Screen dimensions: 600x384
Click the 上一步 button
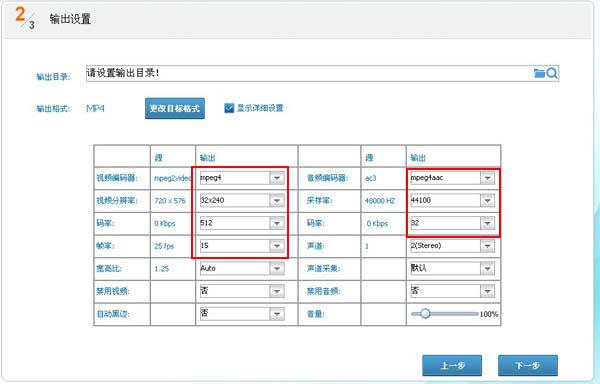(x=452, y=365)
